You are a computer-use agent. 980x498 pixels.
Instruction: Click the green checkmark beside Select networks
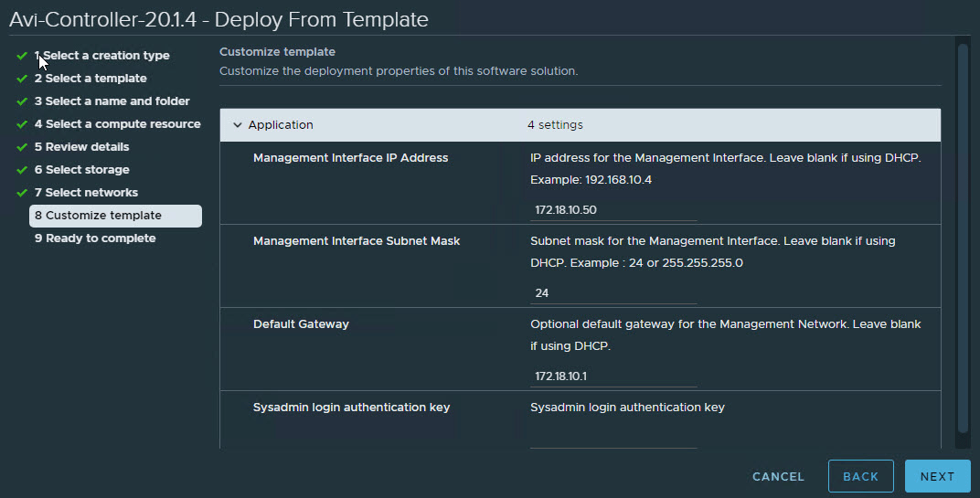tap(21, 193)
